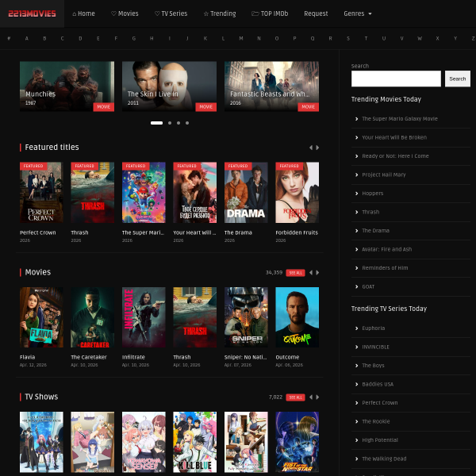The width and height of the screenshot is (476, 476).
Task: Select the second slider pagination dot
Action: point(170,123)
